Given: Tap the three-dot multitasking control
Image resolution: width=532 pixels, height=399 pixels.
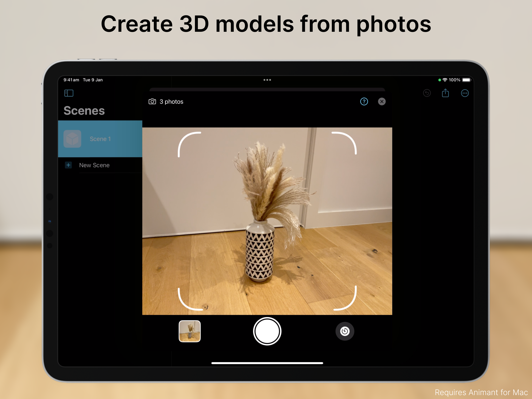Looking at the screenshot, I should (x=267, y=80).
